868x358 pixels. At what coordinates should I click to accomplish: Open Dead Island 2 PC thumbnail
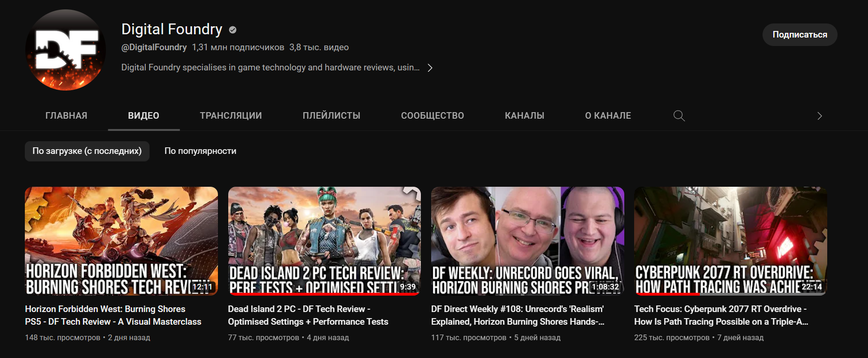point(324,241)
